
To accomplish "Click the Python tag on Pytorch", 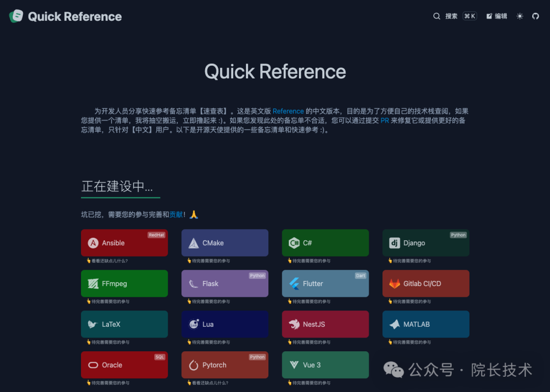I will [x=257, y=357].
